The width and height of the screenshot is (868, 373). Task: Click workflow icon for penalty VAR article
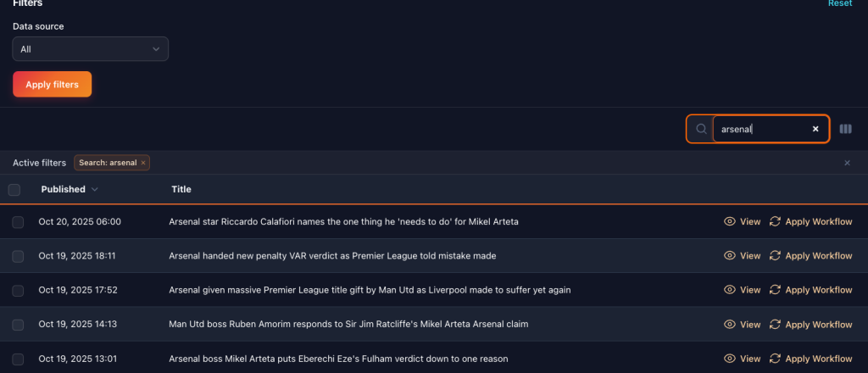(x=775, y=255)
